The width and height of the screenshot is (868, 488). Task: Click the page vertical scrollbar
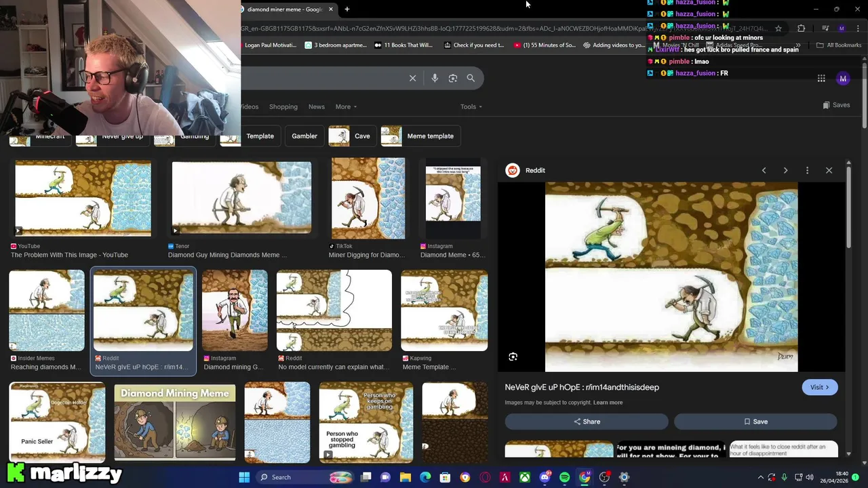[864, 95]
